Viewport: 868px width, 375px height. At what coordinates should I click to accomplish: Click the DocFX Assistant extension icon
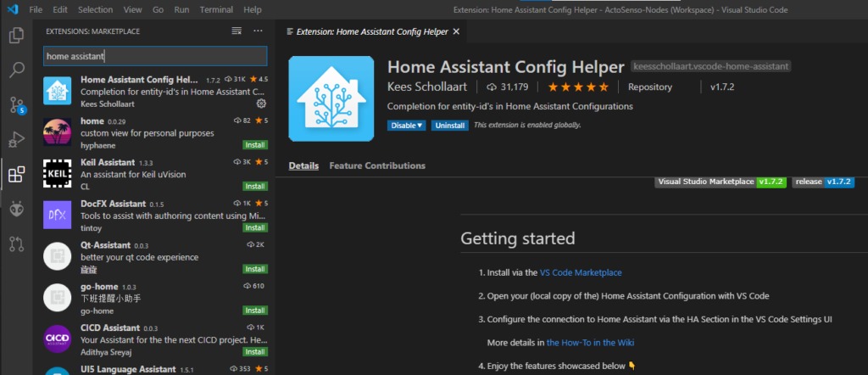58,215
